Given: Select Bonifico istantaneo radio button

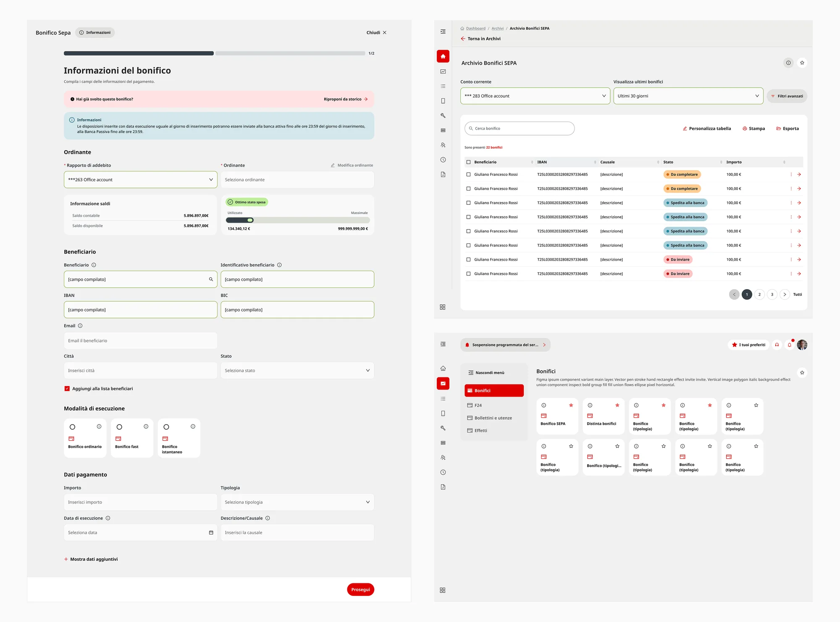Looking at the screenshot, I should (166, 427).
